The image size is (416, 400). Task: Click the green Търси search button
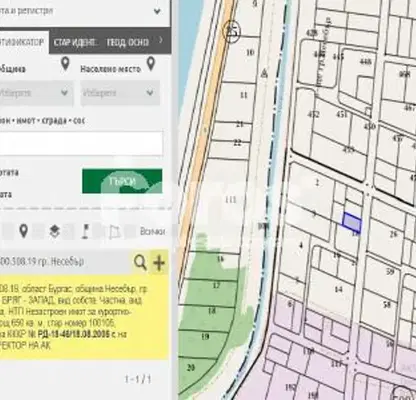point(122,181)
